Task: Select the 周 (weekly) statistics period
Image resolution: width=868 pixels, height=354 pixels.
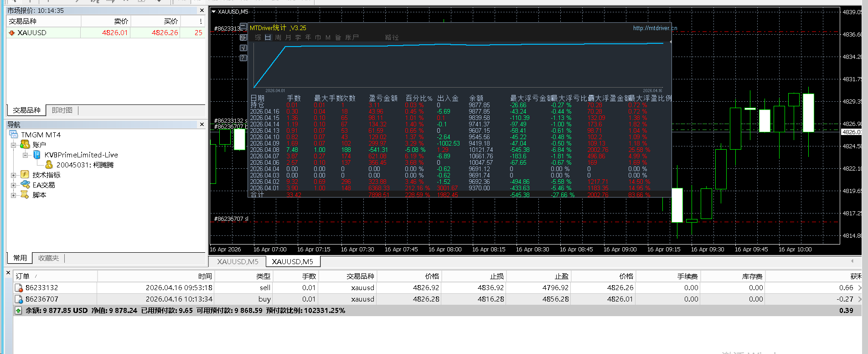Action: pyautogui.click(x=278, y=37)
